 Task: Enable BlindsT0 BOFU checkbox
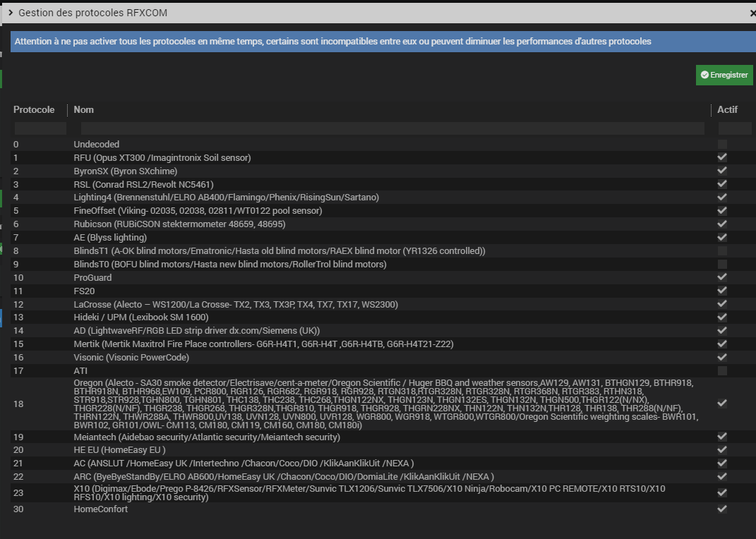722,264
